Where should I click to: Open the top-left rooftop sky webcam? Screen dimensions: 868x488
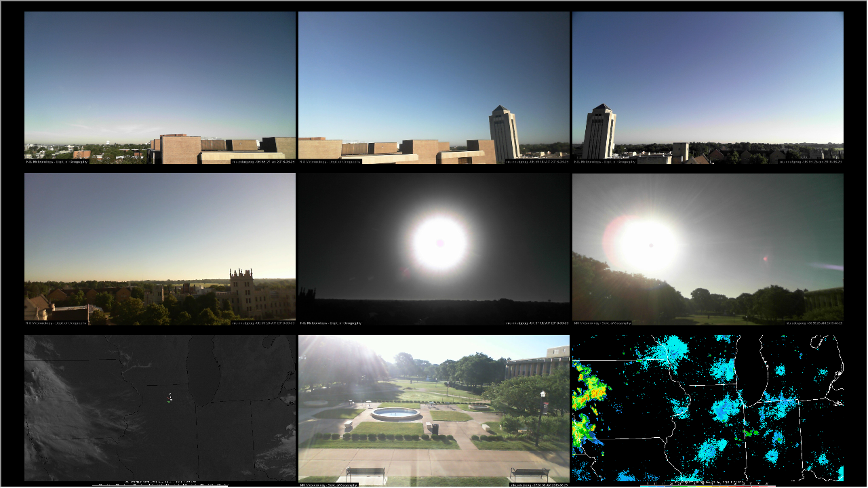[x=159, y=75]
